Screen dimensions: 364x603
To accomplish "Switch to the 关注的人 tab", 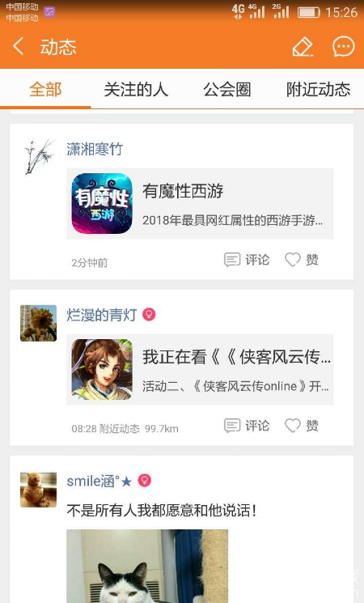I will (x=136, y=90).
